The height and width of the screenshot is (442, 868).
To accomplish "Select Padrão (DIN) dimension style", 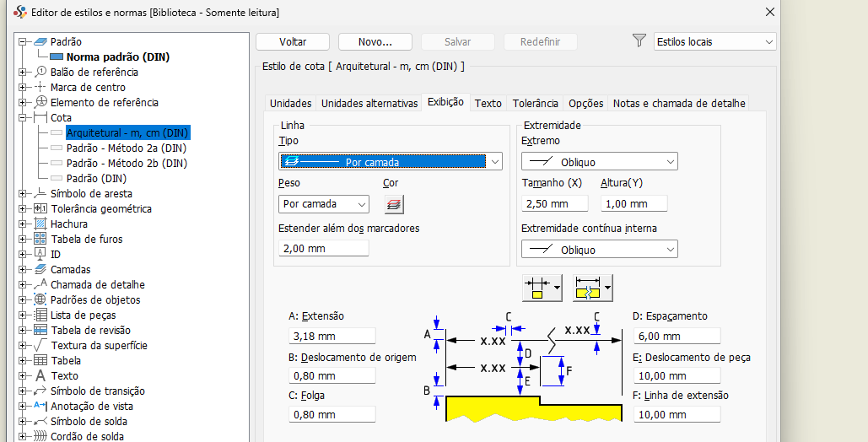I will pyautogui.click(x=96, y=178).
